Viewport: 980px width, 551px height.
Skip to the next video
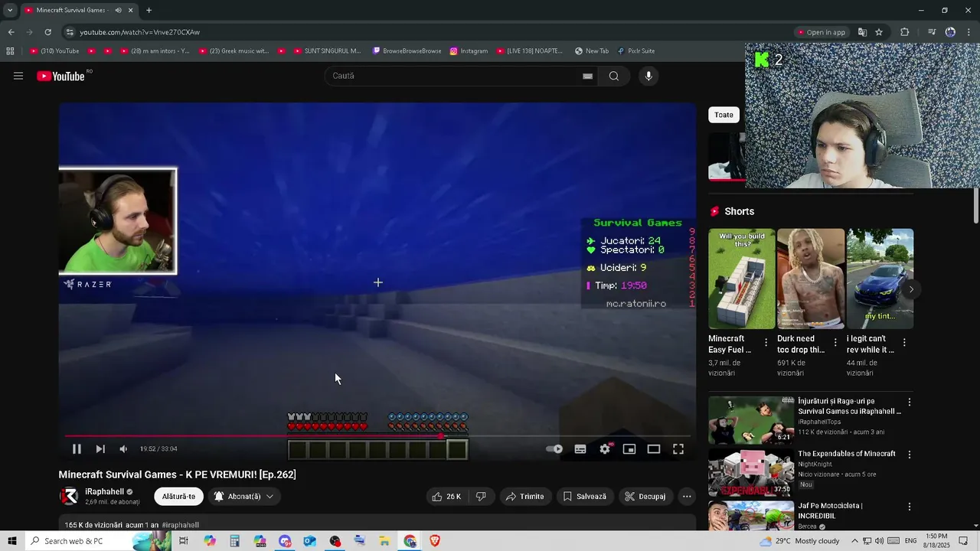(x=100, y=449)
